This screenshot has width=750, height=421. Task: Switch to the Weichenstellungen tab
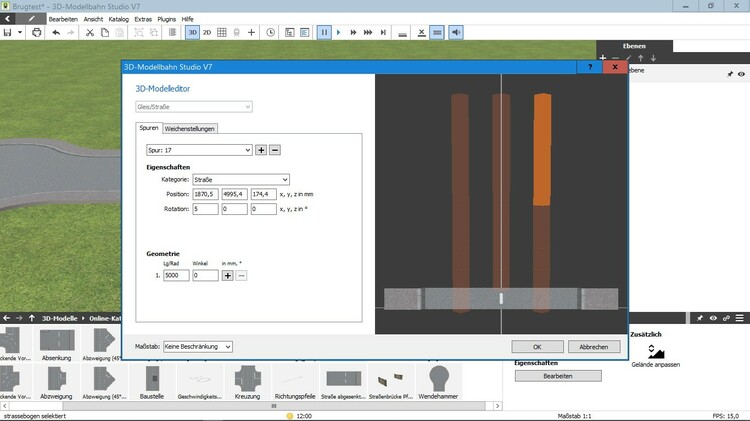[189, 129]
